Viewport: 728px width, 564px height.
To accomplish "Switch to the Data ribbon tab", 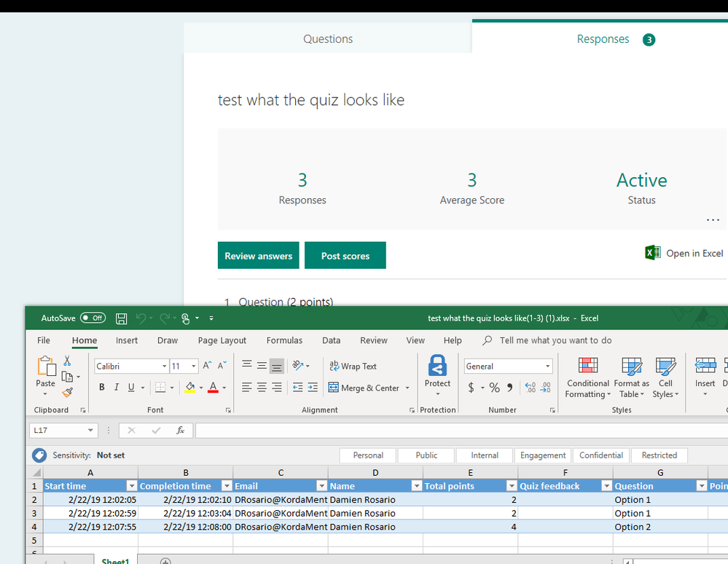I will tap(331, 340).
